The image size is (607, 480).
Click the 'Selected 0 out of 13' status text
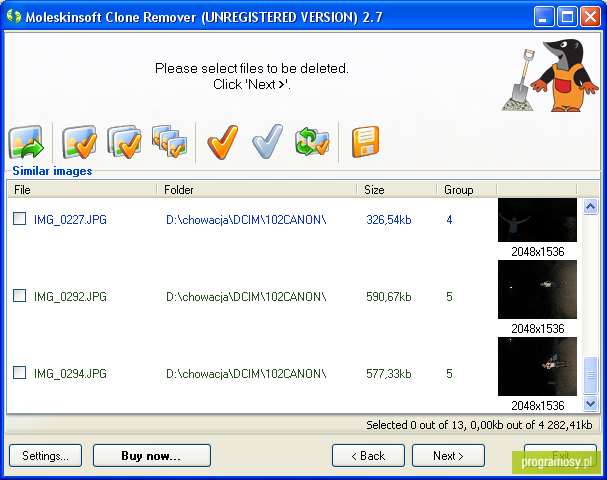[415, 425]
